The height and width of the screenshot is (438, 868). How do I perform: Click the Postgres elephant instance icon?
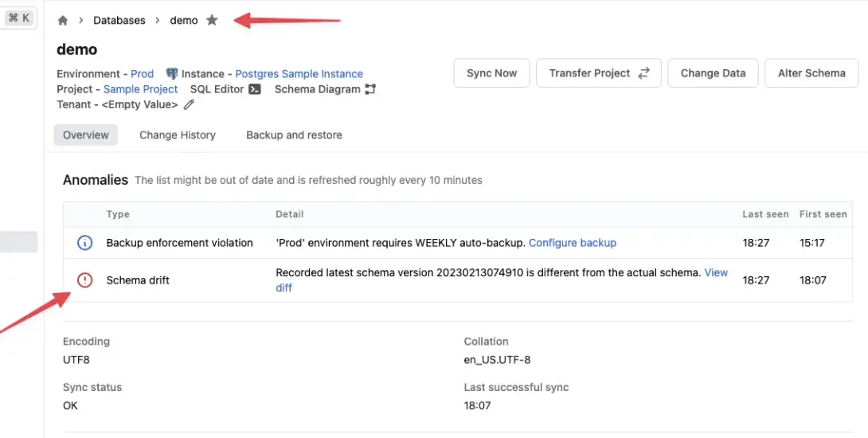coord(172,73)
